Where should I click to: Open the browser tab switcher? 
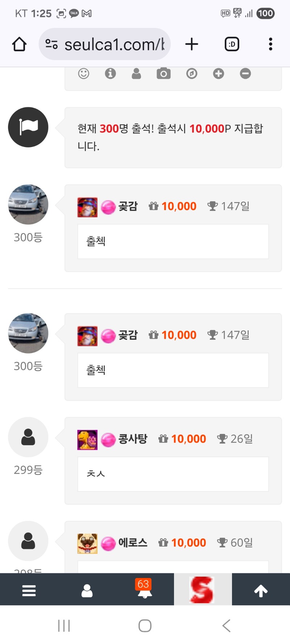(x=232, y=44)
